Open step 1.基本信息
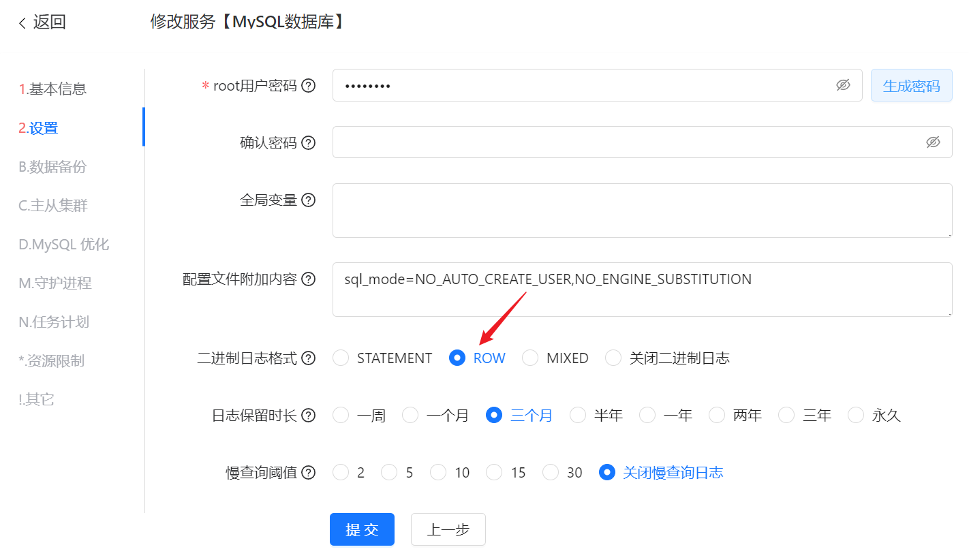 click(x=52, y=89)
